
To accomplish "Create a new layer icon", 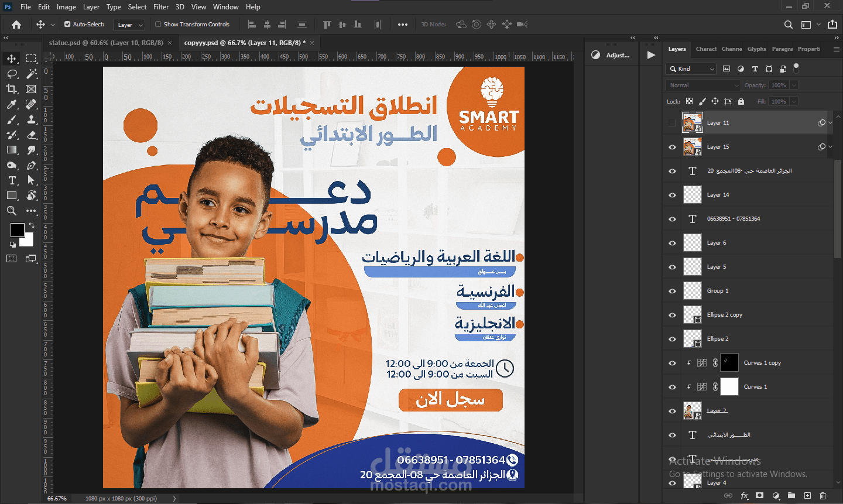I will (807, 496).
